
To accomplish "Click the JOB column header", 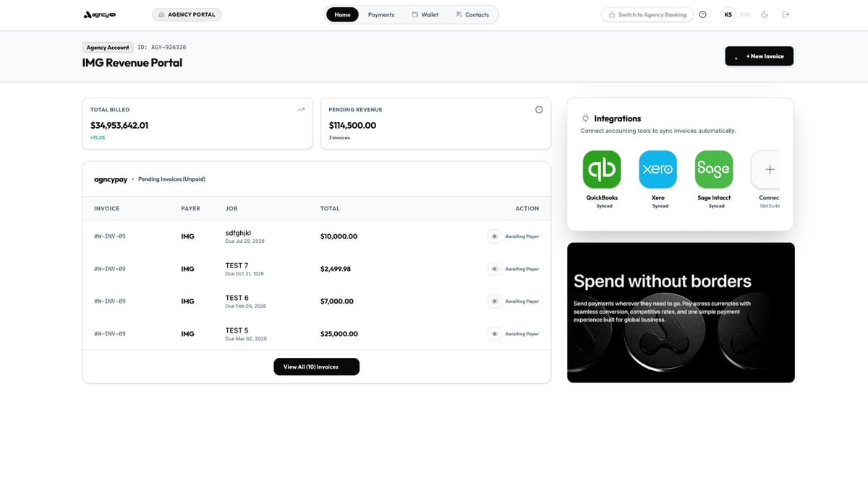I will [231, 208].
